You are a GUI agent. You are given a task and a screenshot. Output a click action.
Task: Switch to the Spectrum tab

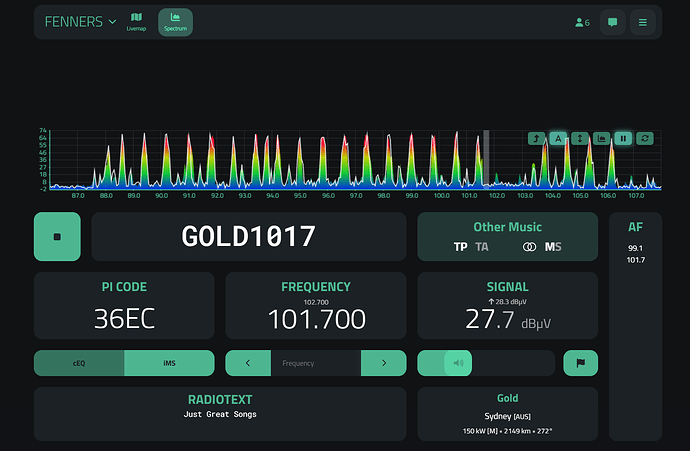point(175,22)
